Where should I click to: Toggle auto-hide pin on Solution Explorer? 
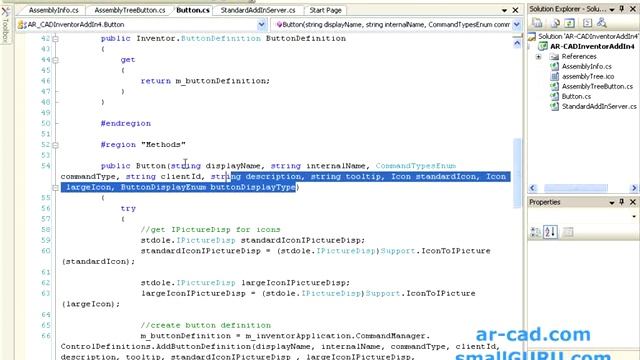tap(622, 9)
